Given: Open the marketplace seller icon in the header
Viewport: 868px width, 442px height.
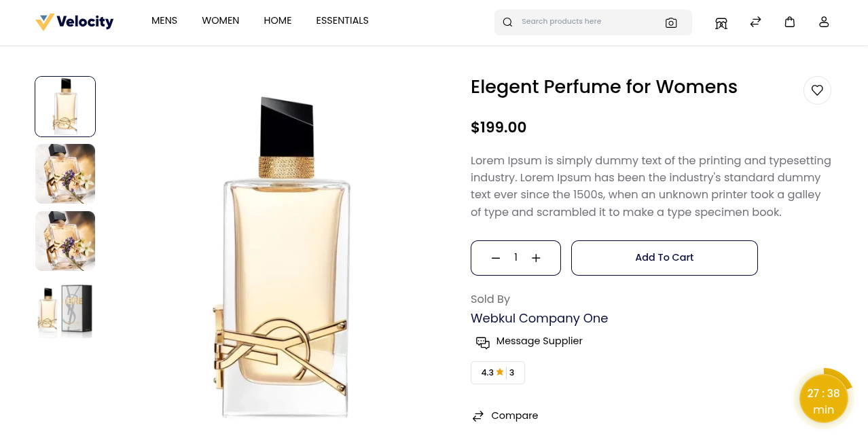Looking at the screenshot, I should [x=721, y=22].
